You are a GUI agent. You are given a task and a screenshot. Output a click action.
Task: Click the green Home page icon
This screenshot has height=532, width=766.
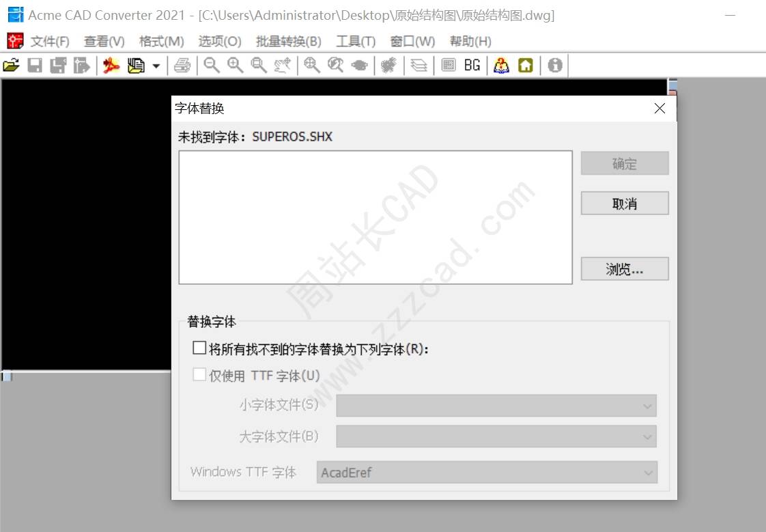click(525, 66)
